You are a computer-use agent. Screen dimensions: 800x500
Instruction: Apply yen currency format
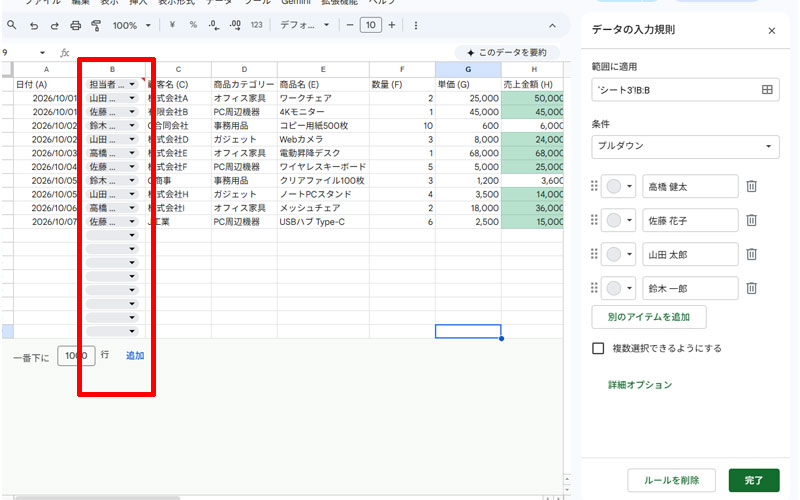(x=172, y=24)
